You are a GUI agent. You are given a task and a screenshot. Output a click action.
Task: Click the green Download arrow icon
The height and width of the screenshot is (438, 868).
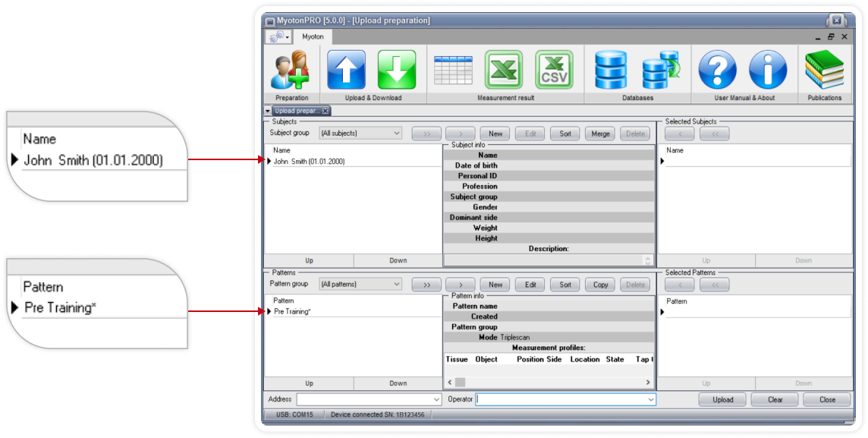click(x=397, y=70)
